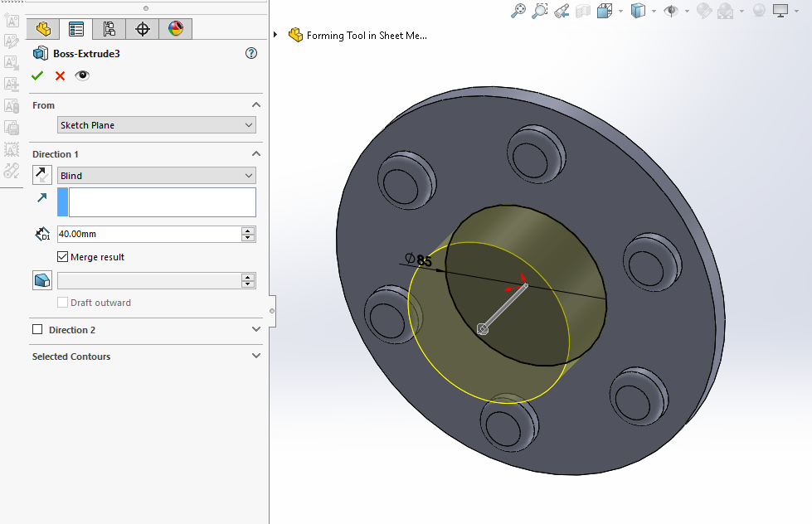The image size is (812, 524).
Task: Expand the Selected Contours section
Action: pyautogui.click(x=256, y=356)
